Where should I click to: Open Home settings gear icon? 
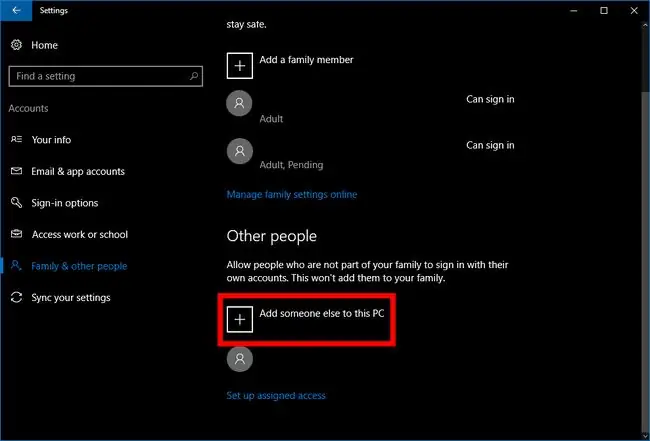tap(16, 45)
